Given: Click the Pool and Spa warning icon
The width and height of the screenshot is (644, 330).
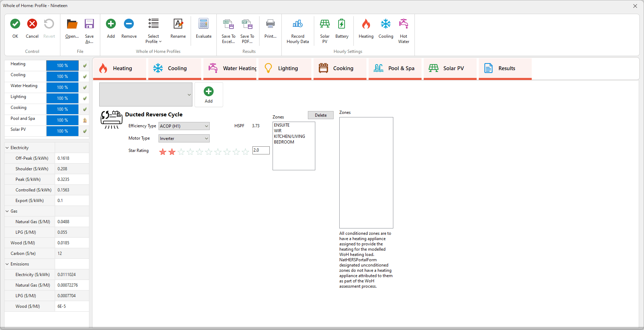Looking at the screenshot, I should (x=85, y=120).
